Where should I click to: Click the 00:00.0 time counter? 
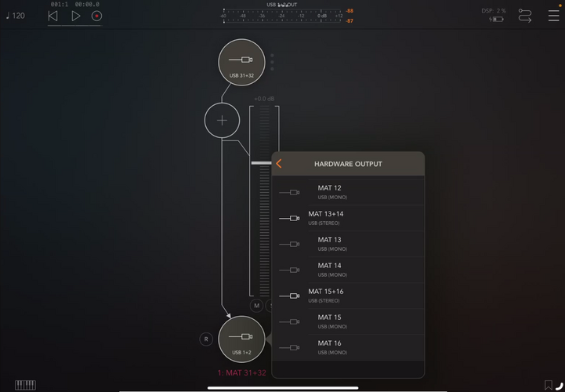coord(87,5)
